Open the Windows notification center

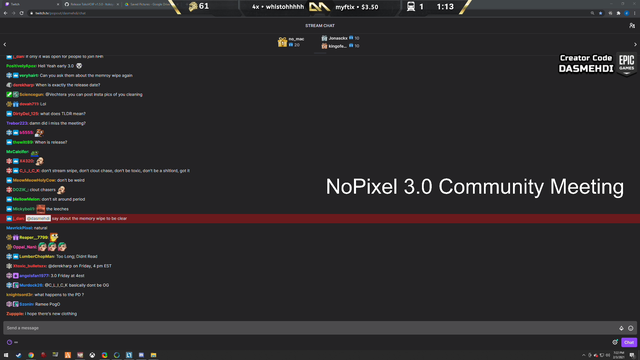point(632,355)
